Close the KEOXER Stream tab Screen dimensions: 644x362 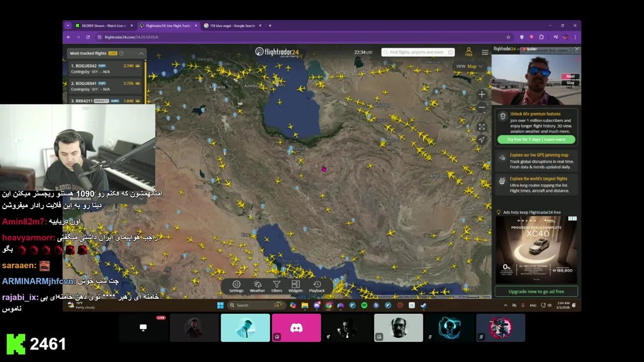[132, 26]
